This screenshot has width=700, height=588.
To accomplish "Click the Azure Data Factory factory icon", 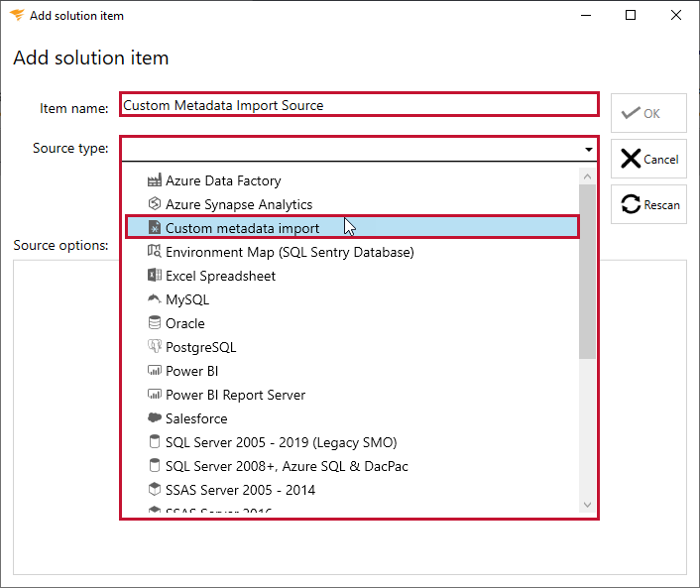I will 154,180.
